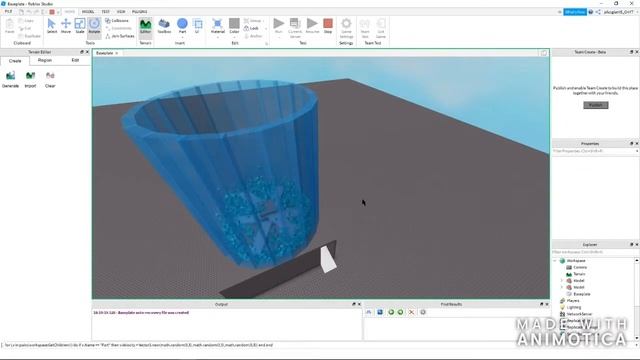Expand the first Model in Explorer

tap(562, 280)
